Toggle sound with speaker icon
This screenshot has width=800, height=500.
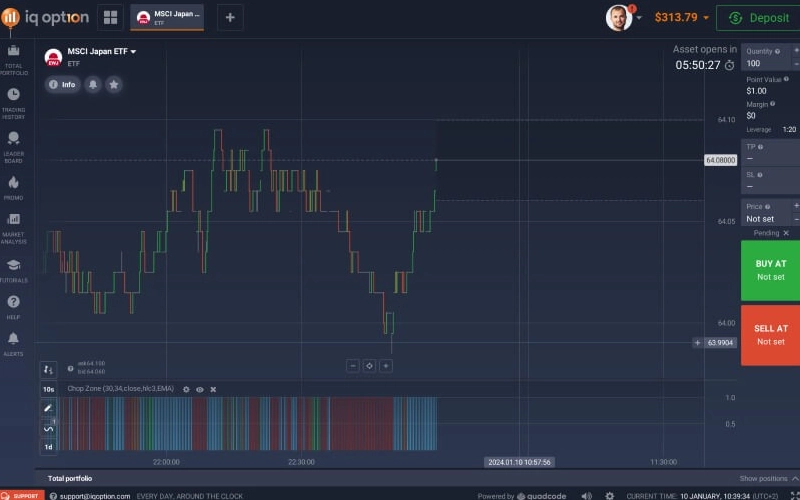pos(587,495)
